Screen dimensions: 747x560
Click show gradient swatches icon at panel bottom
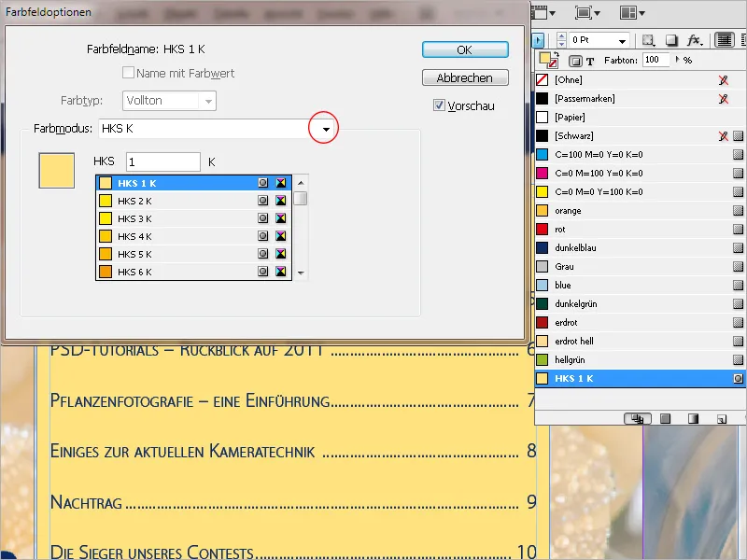coord(693,418)
